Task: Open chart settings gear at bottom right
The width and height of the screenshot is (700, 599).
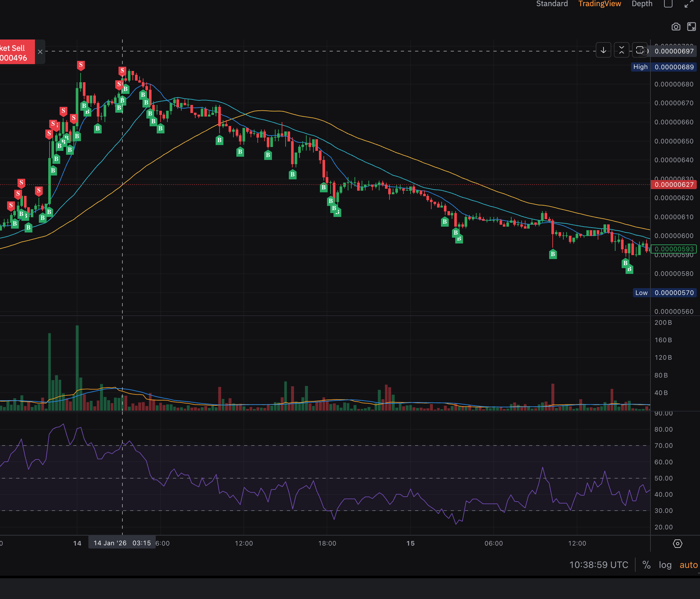Action: point(677,543)
